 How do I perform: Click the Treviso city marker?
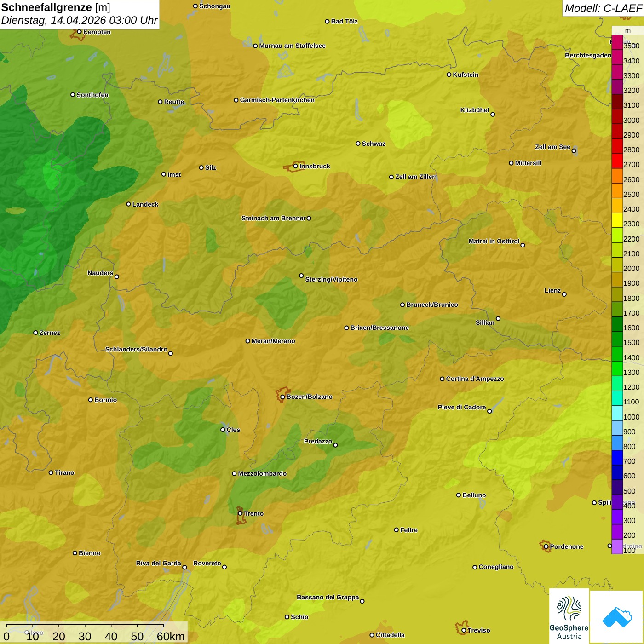coord(464,630)
